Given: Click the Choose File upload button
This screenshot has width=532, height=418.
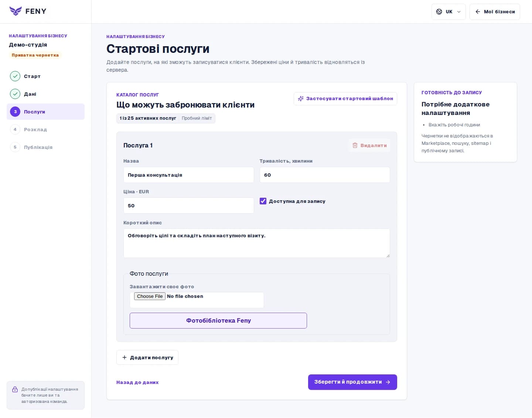Looking at the screenshot, I should (x=150, y=296).
